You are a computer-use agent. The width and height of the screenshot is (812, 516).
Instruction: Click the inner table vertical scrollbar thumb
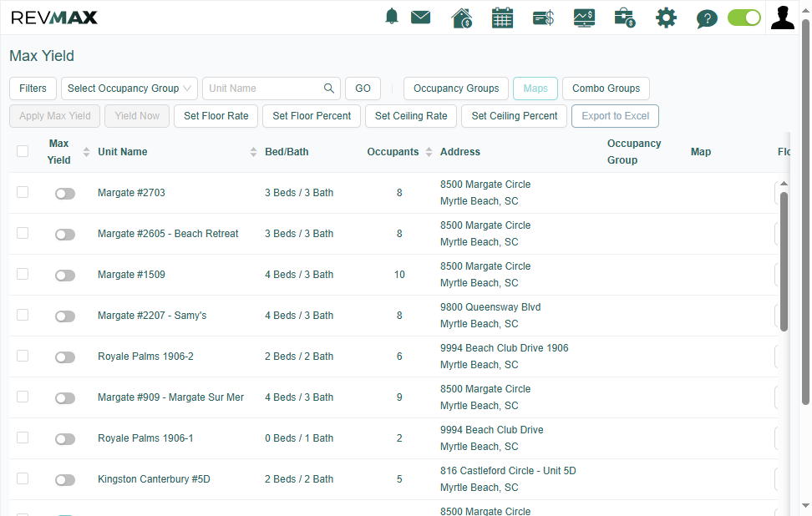pos(784,261)
